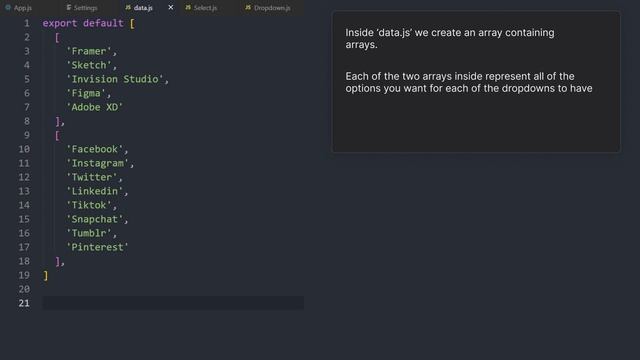This screenshot has height=360, width=640.
Task: Open the Select.js tab
Action: click(201, 8)
